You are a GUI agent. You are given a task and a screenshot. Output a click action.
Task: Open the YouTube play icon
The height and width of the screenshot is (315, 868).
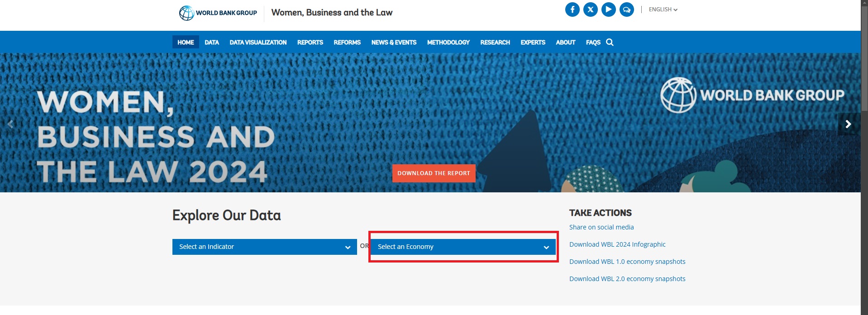[609, 10]
